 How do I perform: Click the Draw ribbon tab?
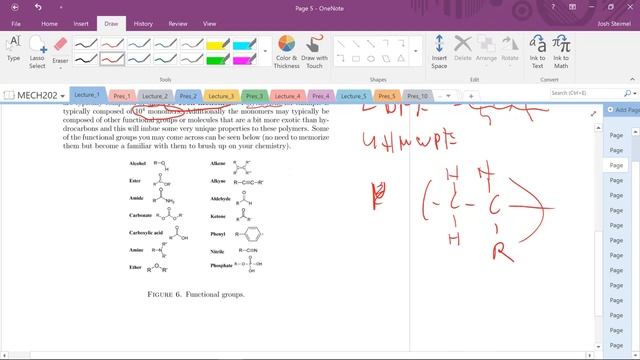111,24
